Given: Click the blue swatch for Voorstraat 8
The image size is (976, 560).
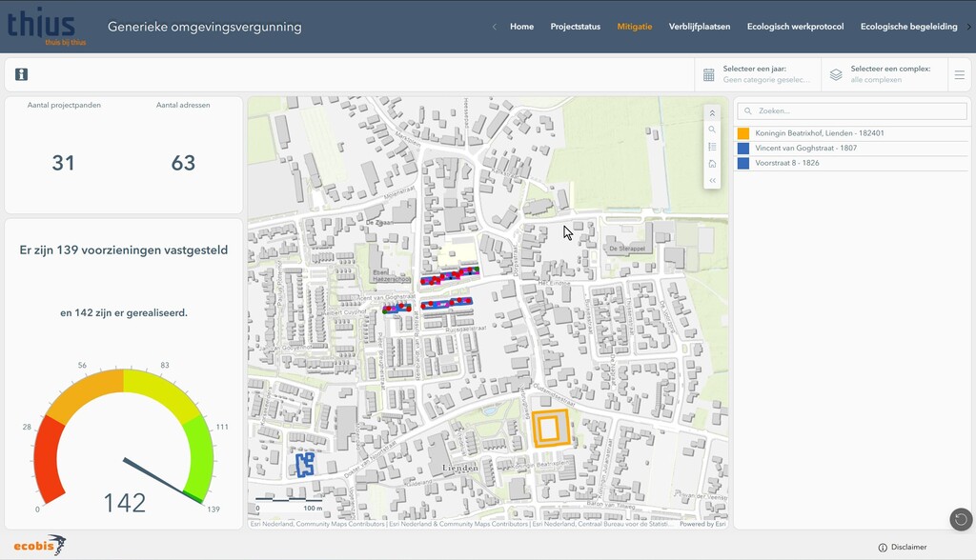Looking at the screenshot, I should 743,163.
